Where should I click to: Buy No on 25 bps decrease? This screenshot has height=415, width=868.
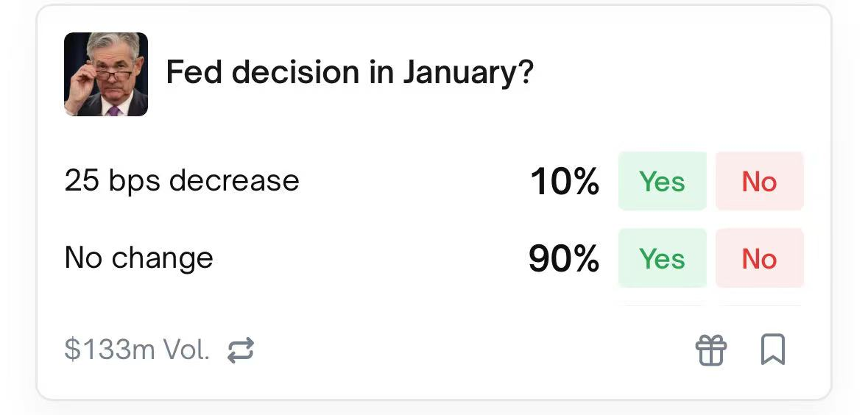[x=759, y=181]
